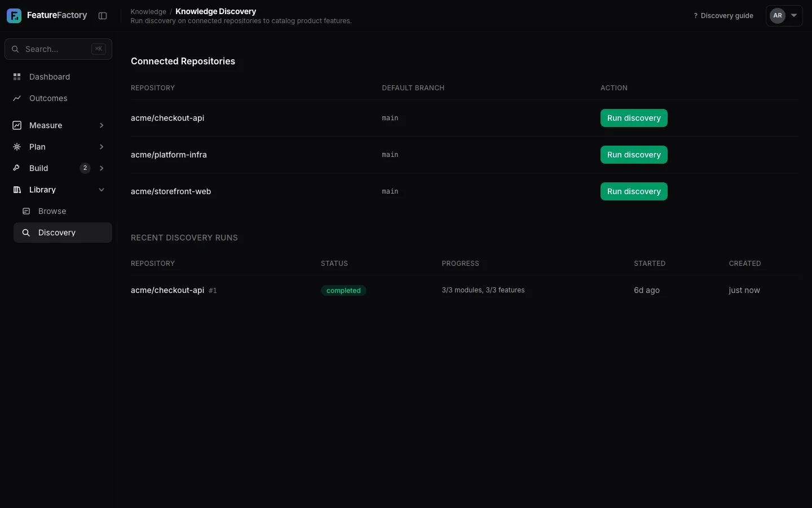
Task: Click the completed status badge
Action: tap(343, 291)
